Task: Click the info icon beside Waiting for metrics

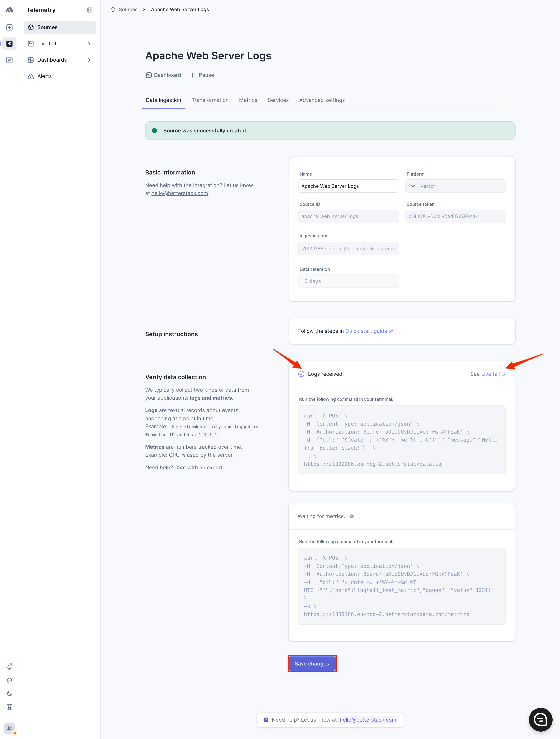Action: (x=351, y=516)
